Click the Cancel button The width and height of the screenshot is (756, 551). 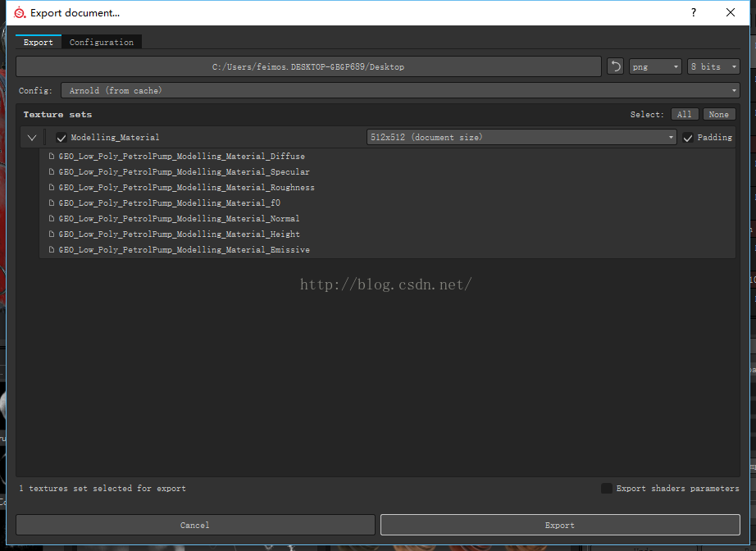click(x=195, y=525)
